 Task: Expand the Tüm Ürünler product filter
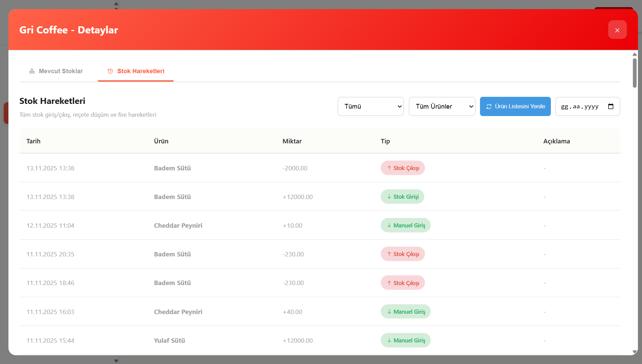click(x=442, y=107)
